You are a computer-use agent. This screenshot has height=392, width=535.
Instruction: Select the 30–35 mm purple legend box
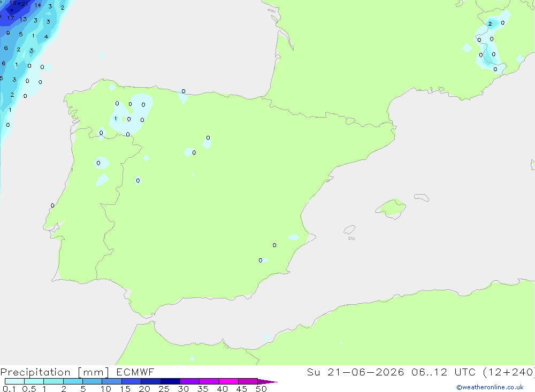[190, 381]
